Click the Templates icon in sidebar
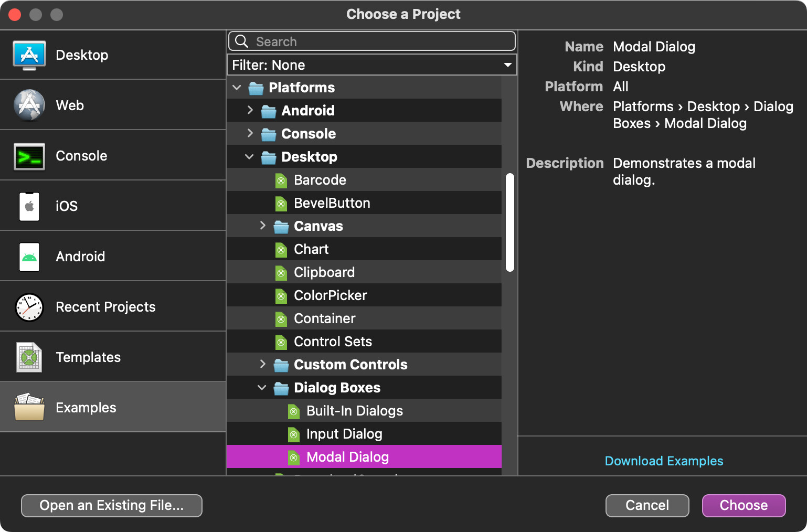The image size is (807, 532). (x=29, y=357)
